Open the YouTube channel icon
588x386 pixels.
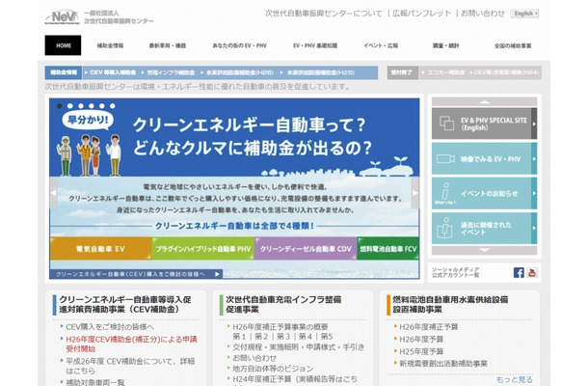[x=533, y=272]
